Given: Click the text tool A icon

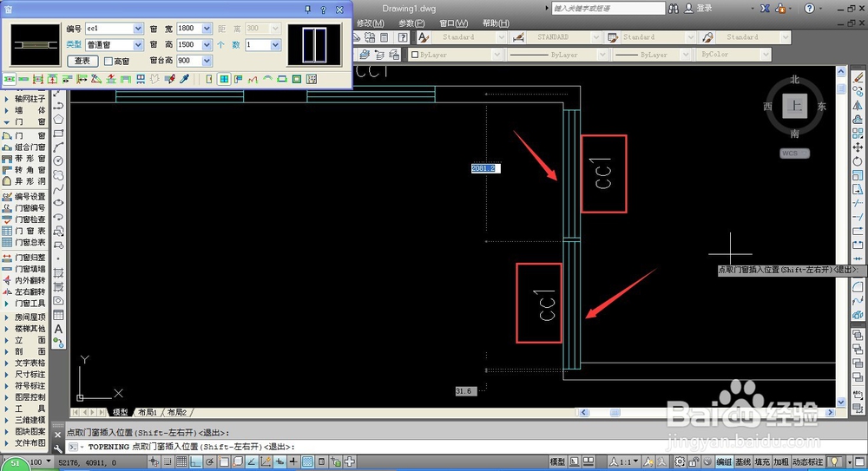Looking at the screenshot, I should point(58,329).
